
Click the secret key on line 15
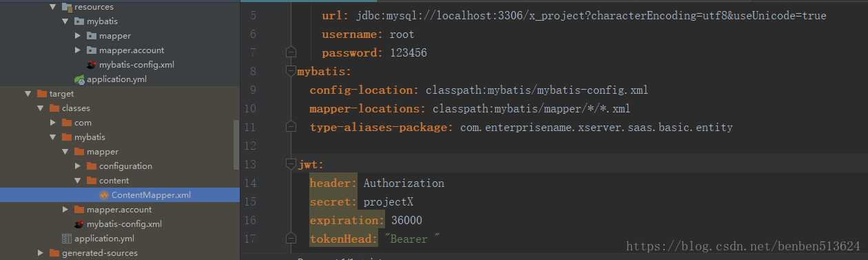[x=331, y=202]
